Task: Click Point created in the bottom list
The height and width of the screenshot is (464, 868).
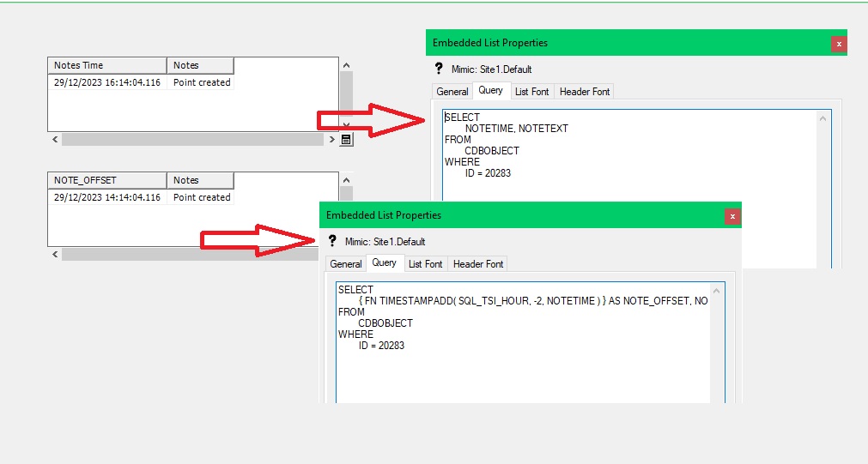Action: tap(202, 197)
